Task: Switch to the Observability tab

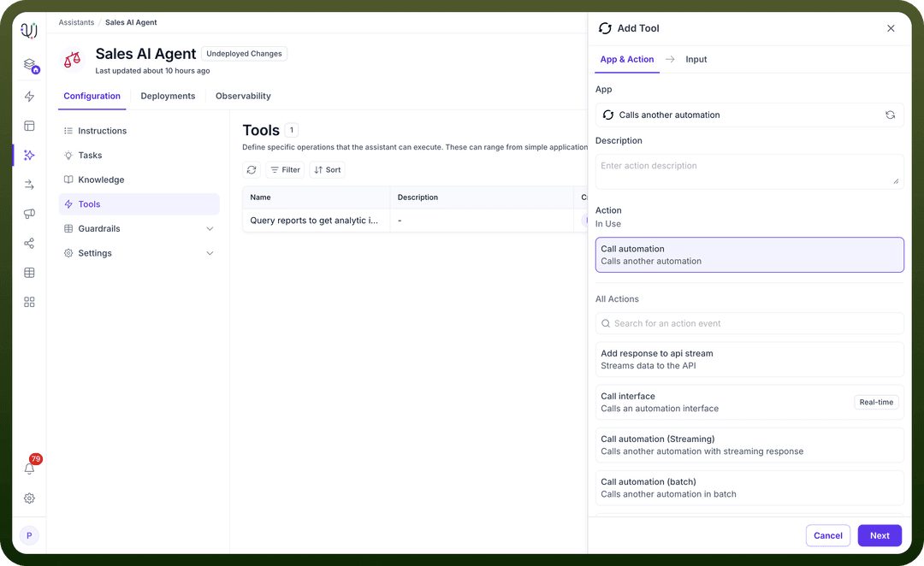Action: point(243,96)
